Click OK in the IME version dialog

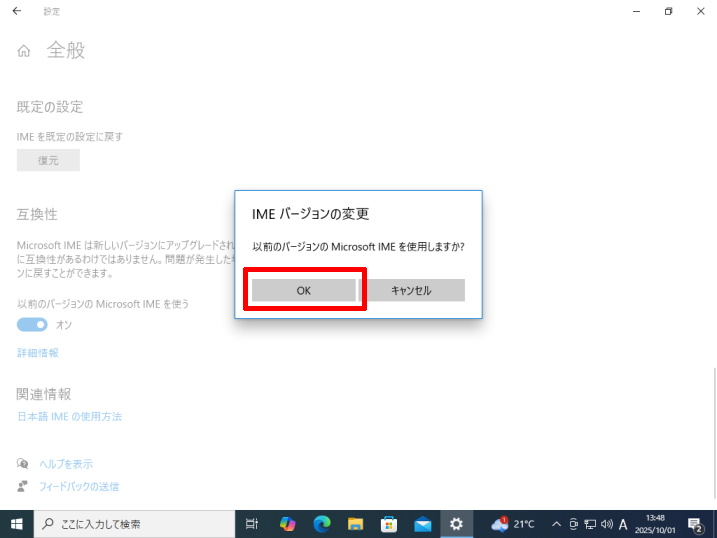coord(304,290)
